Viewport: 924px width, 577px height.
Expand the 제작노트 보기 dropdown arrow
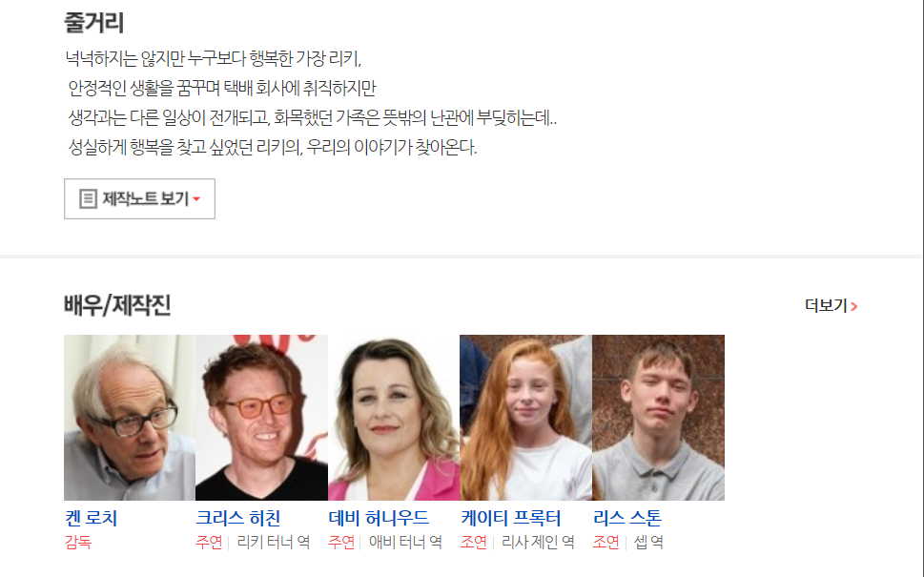coord(196,199)
